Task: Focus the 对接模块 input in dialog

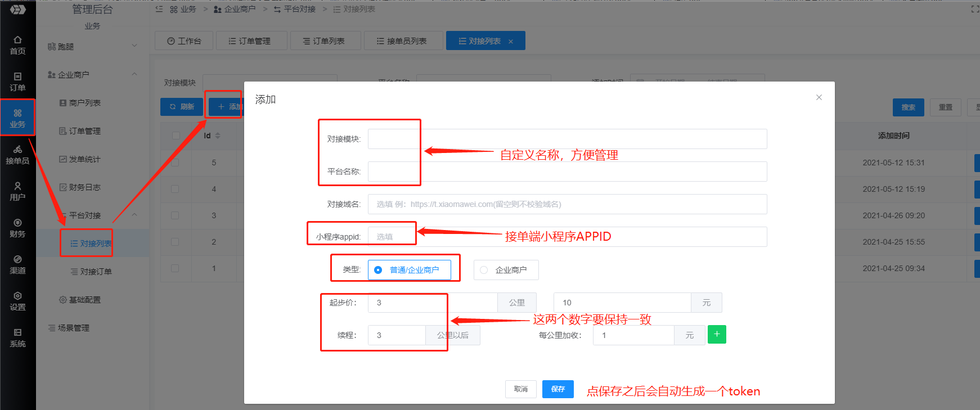Action: (x=568, y=139)
